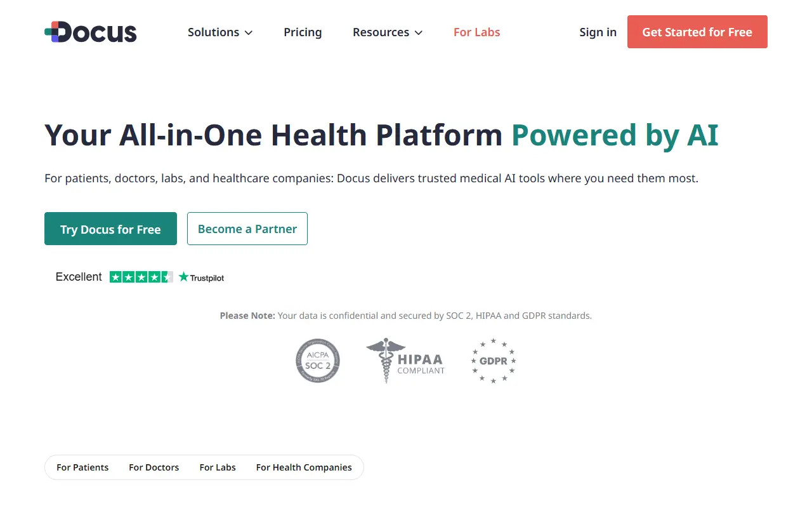Viewport: 812px width, 508px height.
Task: Click the Try Docus for Free button
Action: (x=110, y=229)
